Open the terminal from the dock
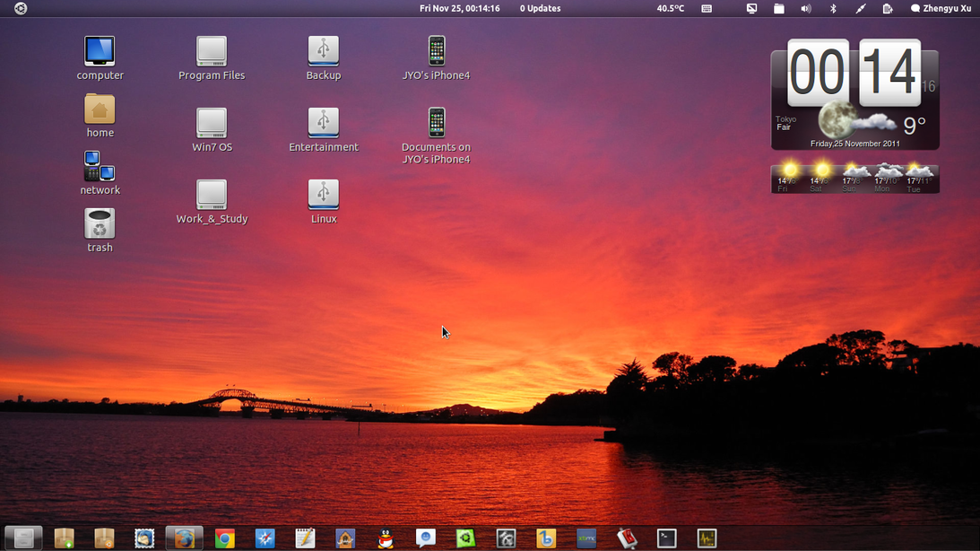Image resolution: width=980 pixels, height=551 pixels. (x=666, y=538)
